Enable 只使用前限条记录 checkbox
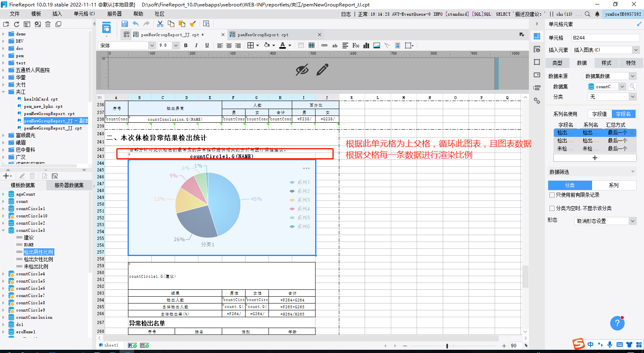Viewport: 644px width, 353px height. coord(552,195)
